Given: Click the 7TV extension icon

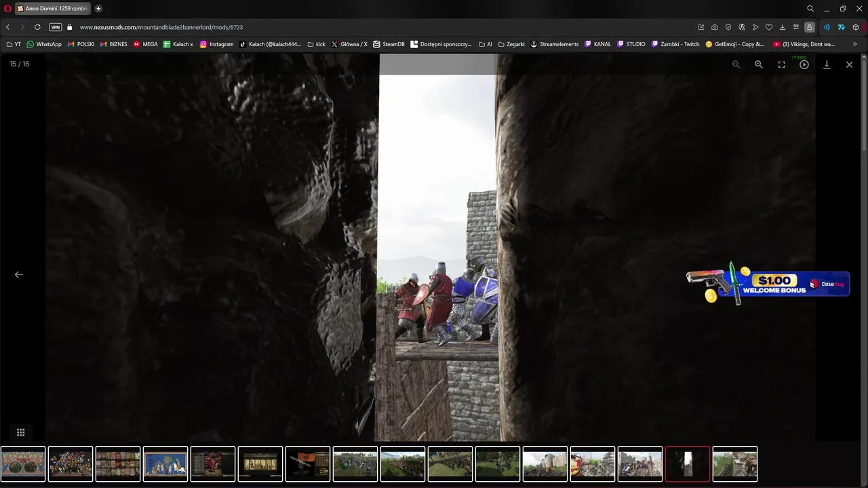Looking at the screenshot, I should click(x=842, y=27).
